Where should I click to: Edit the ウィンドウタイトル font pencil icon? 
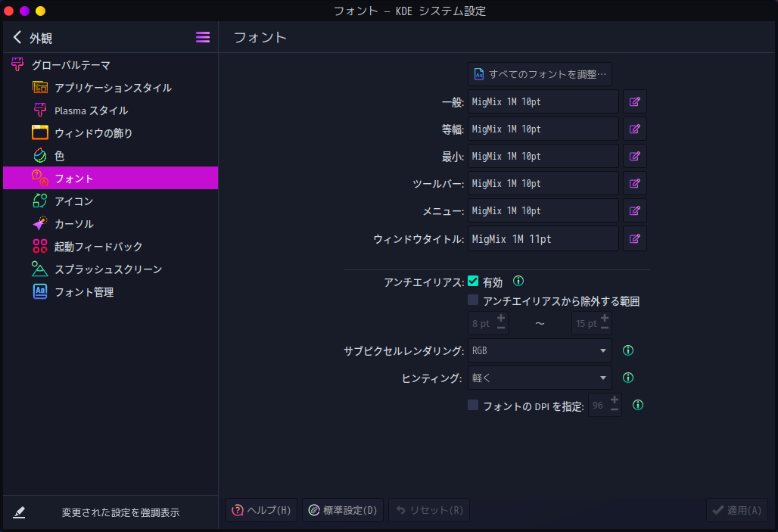[635, 238]
